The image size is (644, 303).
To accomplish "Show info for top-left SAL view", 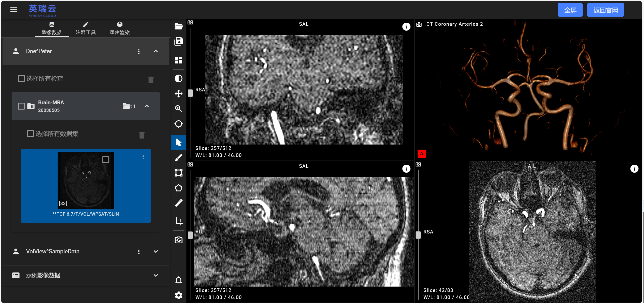I will coord(406,27).
